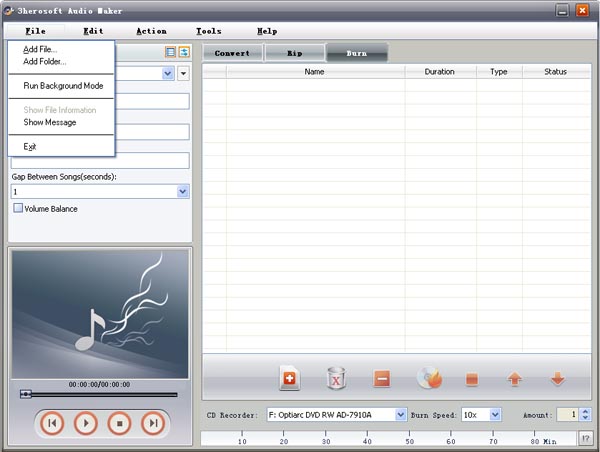
Task: Increase the Amount value with up stepper
Action: [x=586, y=410]
